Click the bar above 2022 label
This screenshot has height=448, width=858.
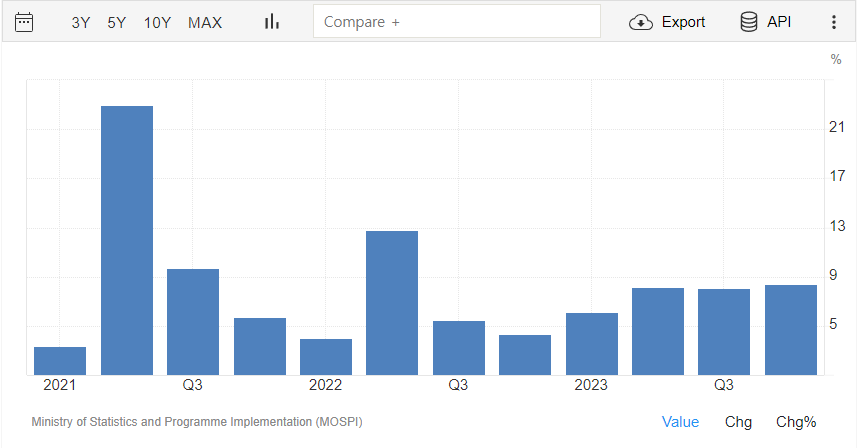click(x=326, y=357)
